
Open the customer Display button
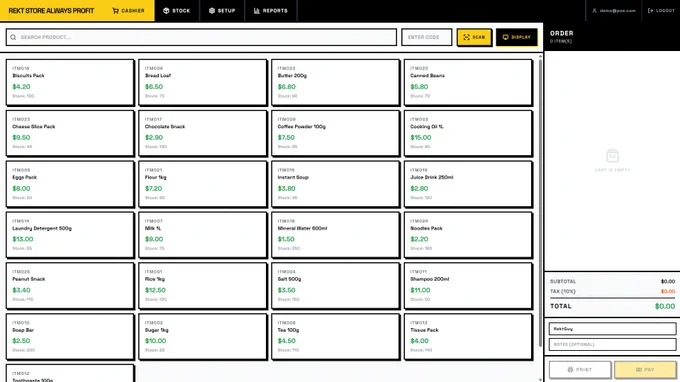[x=517, y=37]
